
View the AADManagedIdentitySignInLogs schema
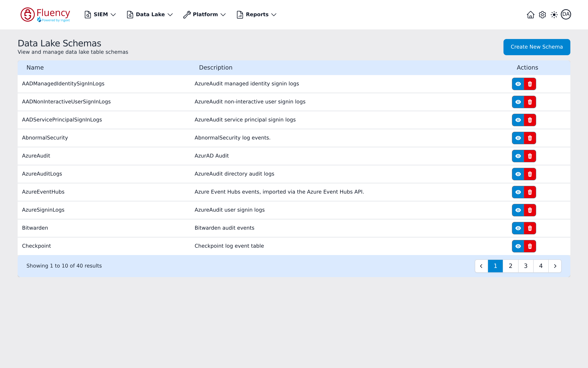[518, 84]
